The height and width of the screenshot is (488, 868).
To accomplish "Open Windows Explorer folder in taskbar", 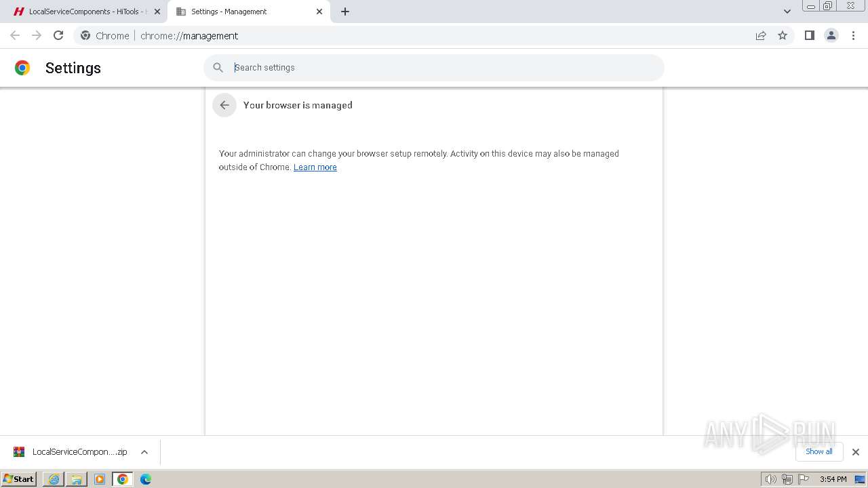I will pos(77,479).
